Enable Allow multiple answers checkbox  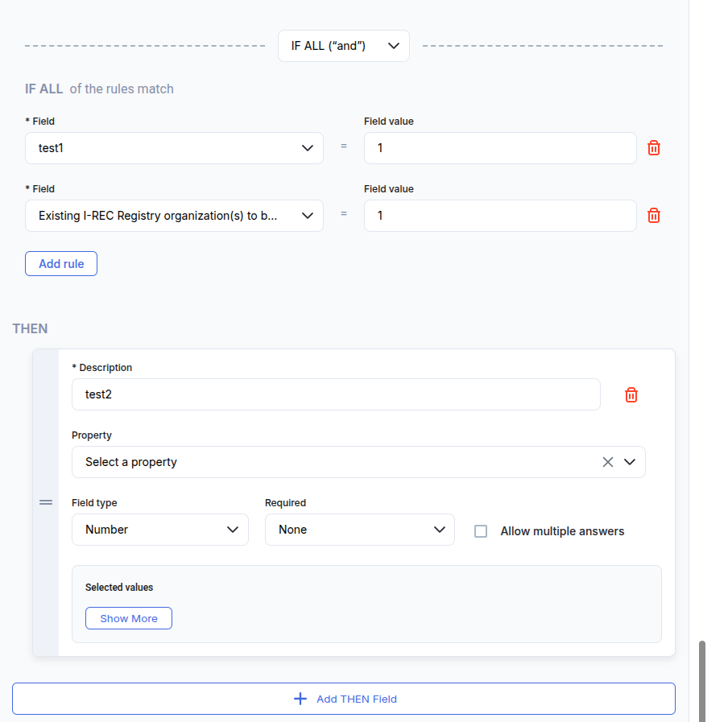point(481,531)
